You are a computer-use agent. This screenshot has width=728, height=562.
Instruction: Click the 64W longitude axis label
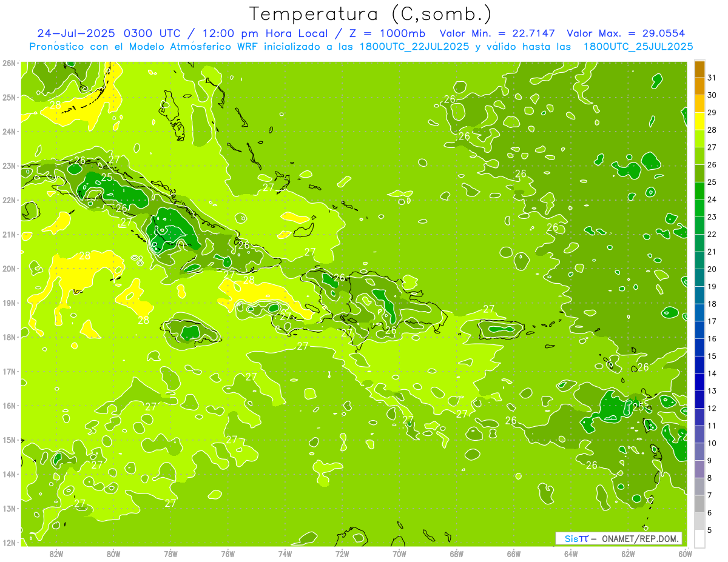click(571, 554)
